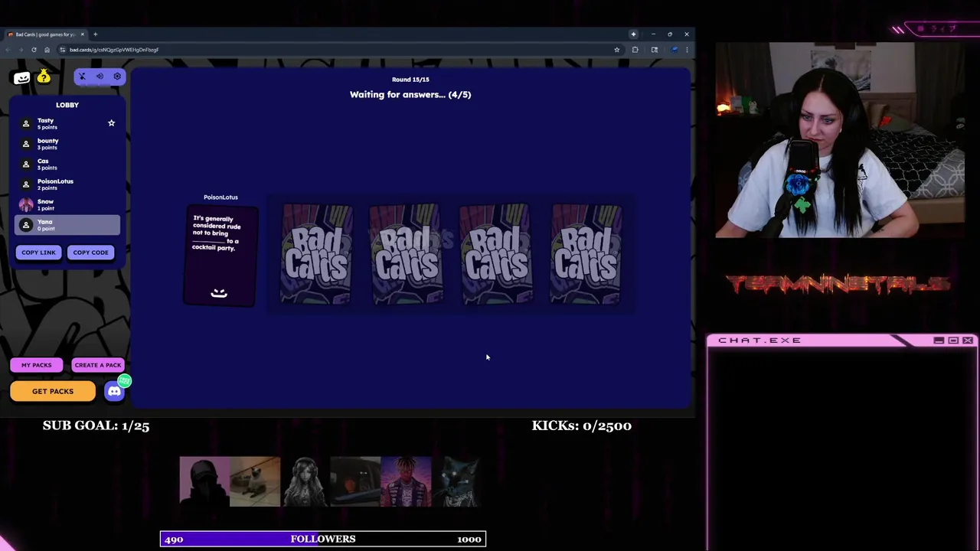Click the anime girl follower avatar
980x551 pixels.
point(305,481)
